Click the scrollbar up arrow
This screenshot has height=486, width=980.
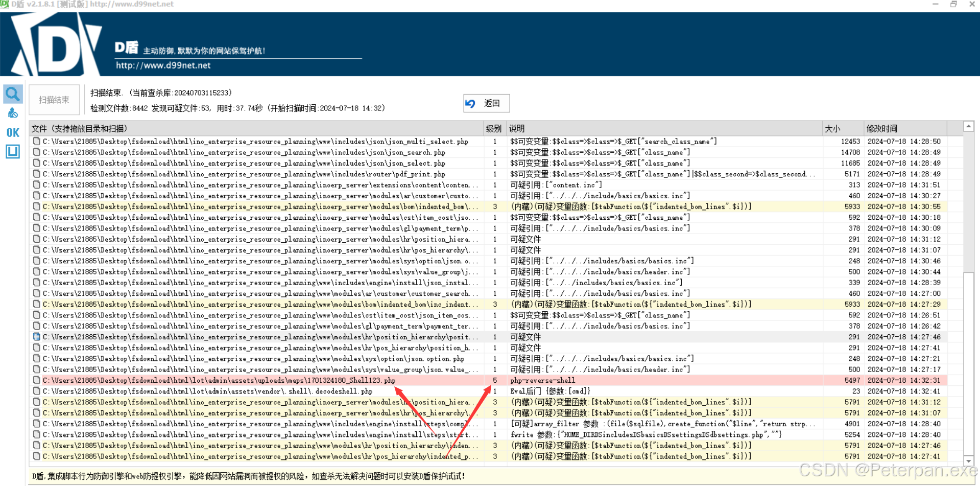968,126
